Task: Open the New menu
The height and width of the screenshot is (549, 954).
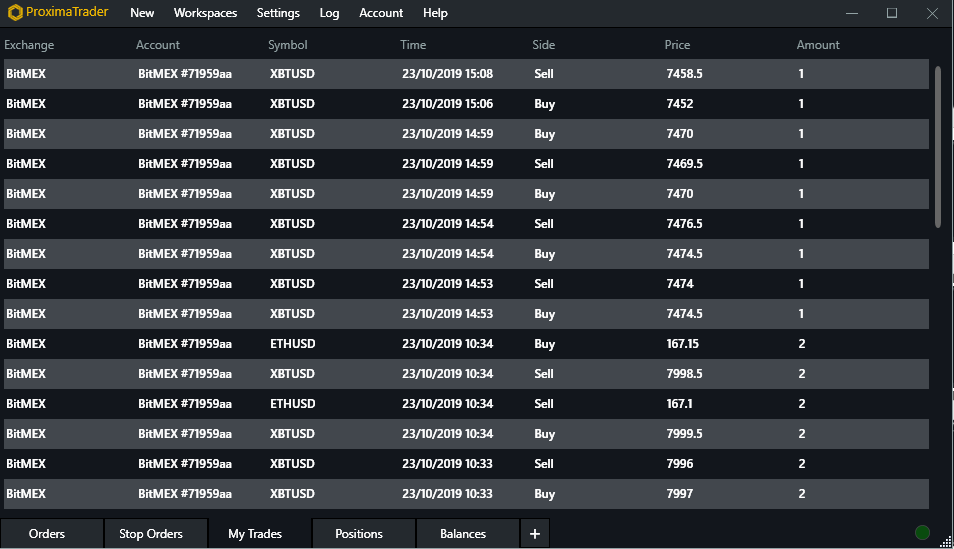Action: click(142, 13)
